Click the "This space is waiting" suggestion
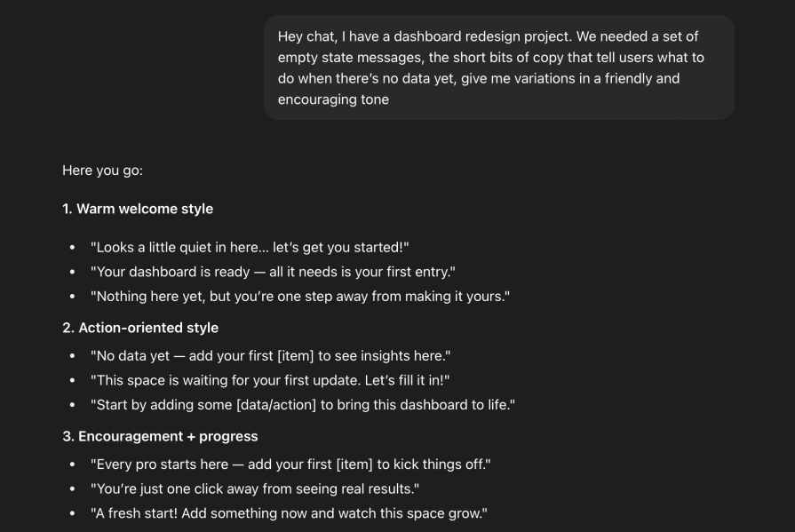 (x=270, y=380)
